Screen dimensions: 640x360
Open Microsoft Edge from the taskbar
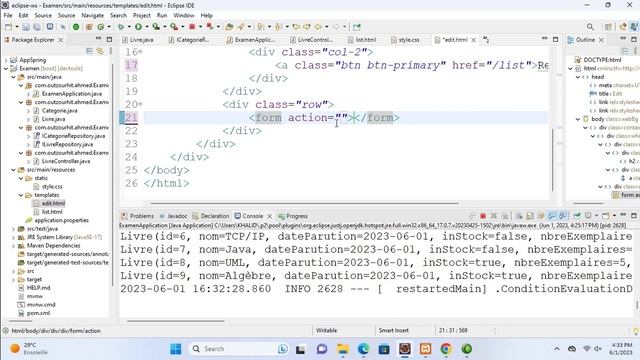point(363,349)
